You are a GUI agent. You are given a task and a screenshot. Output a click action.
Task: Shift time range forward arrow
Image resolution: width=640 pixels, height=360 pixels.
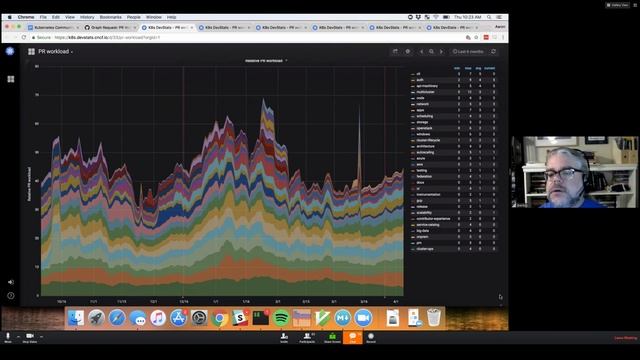pyautogui.click(x=441, y=51)
